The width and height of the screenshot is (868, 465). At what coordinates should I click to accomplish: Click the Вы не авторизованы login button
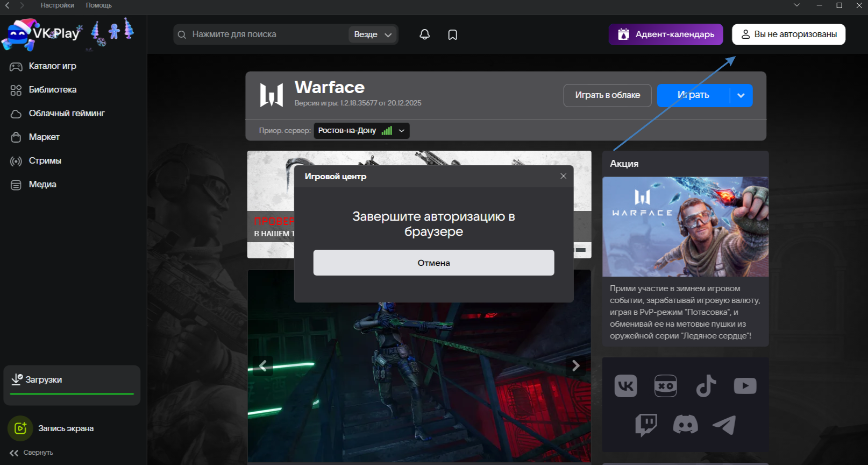788,34
